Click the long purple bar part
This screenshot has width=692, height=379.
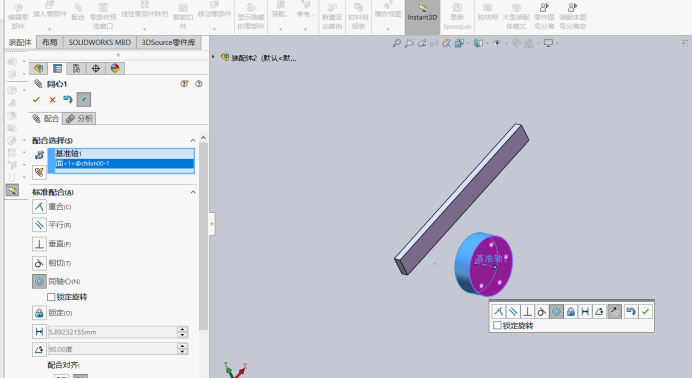(x=462, y=199)
